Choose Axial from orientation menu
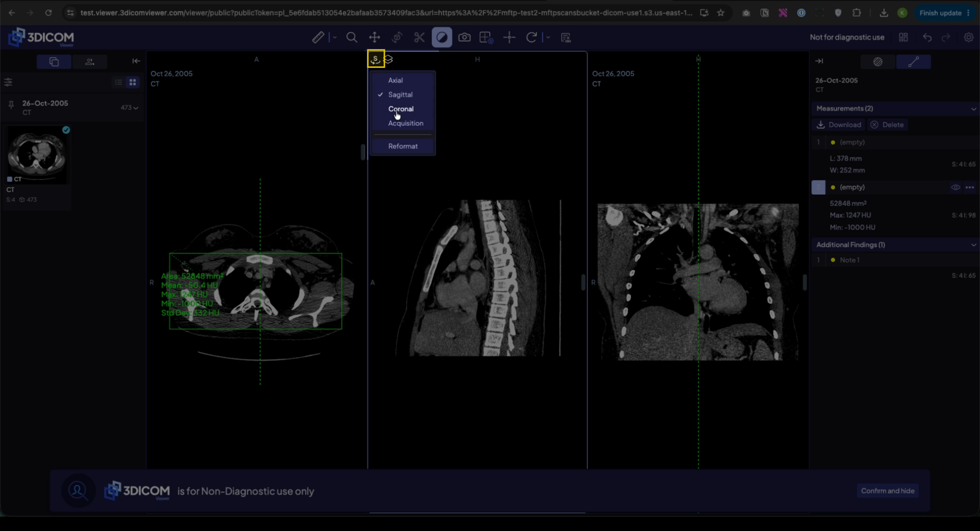 tap(395, 80)
